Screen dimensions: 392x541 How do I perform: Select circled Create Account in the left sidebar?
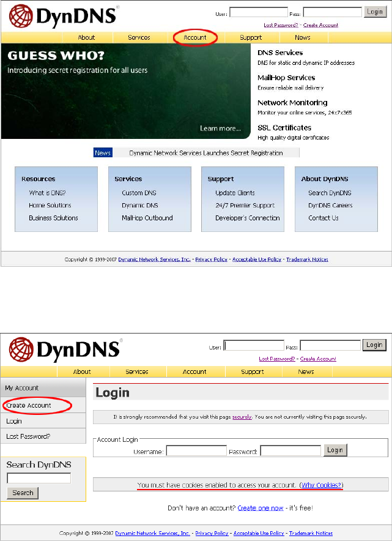point(43,405)
